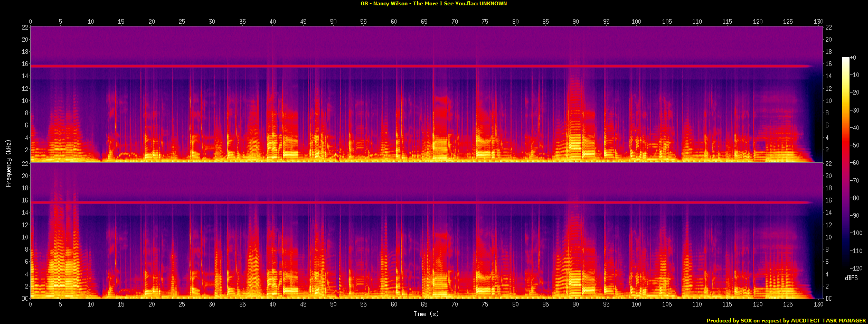868x324 pixels.
Task: Click the "Time (s)" axis label
Action: [426, 314]
